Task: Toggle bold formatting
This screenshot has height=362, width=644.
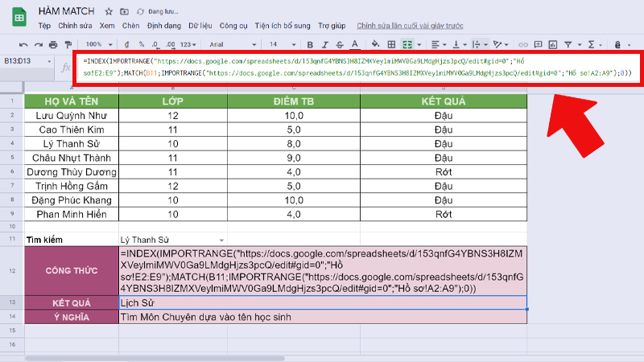Action: point(309,44)
